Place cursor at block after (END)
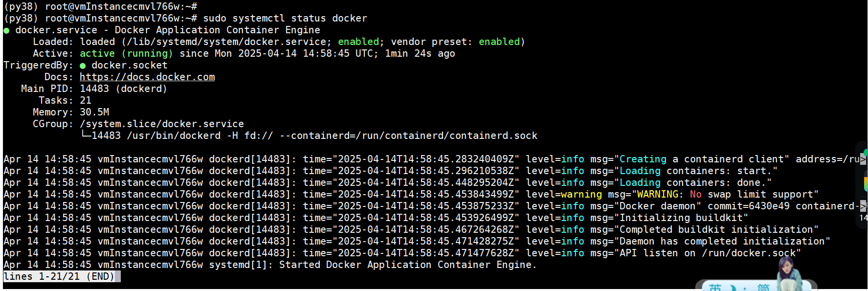The width and height of the screenshot is (868, 291). (x=118, y=277)
